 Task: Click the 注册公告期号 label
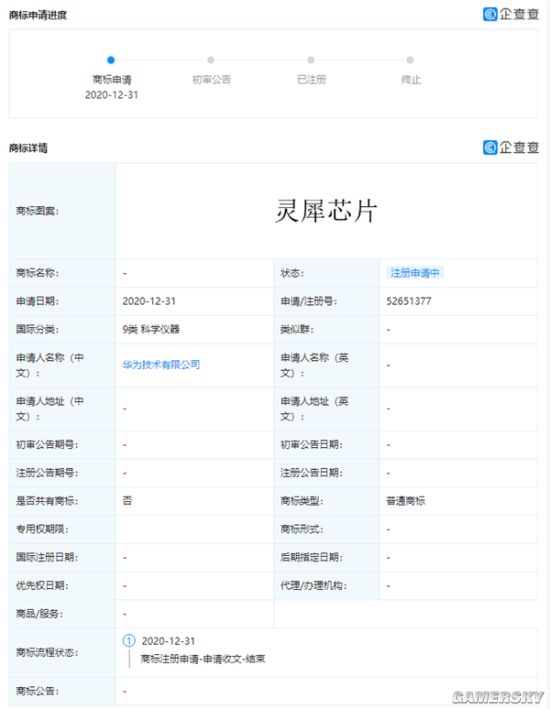47,473
